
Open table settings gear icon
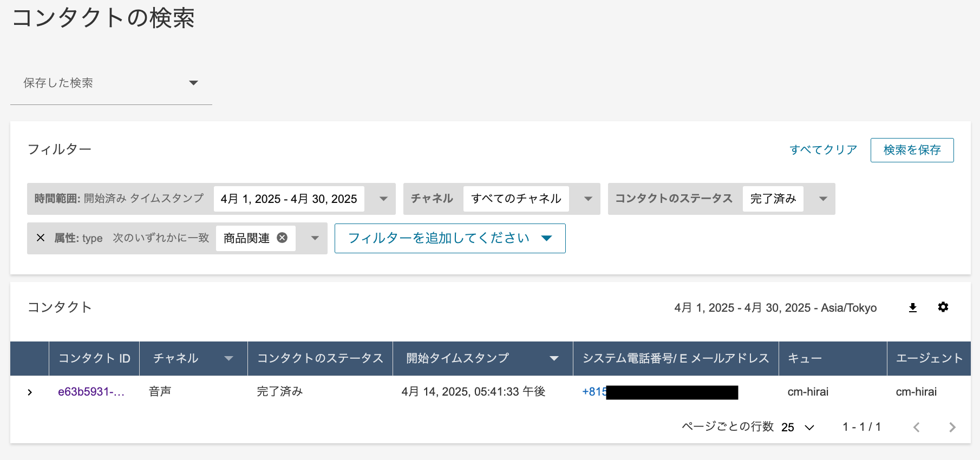(x=943, y=307)
